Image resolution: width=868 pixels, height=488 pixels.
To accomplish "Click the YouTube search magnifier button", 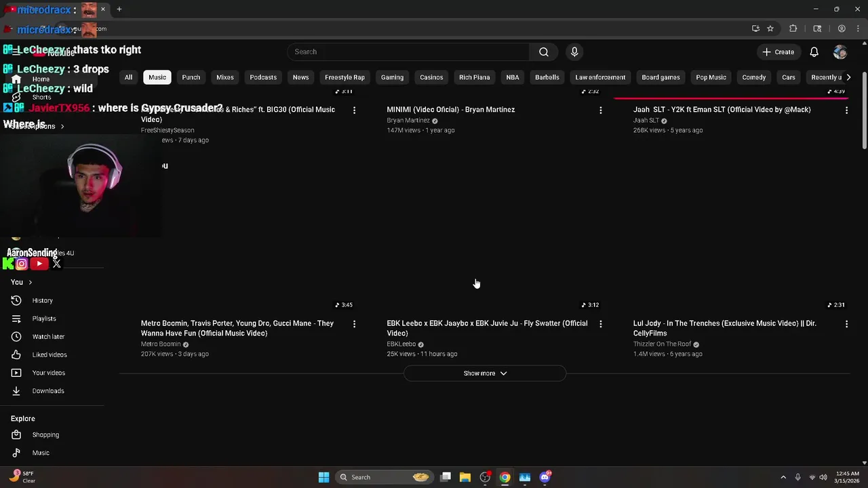I will click(544, 52).
